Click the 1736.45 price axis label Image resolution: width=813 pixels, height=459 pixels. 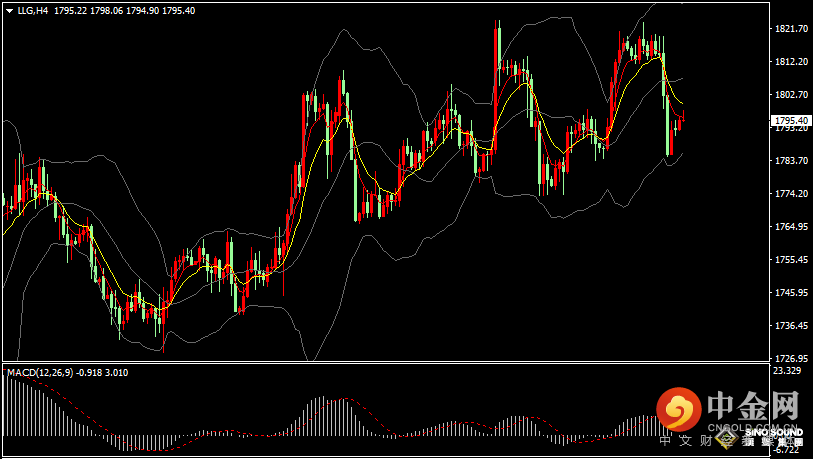(791, 326)
